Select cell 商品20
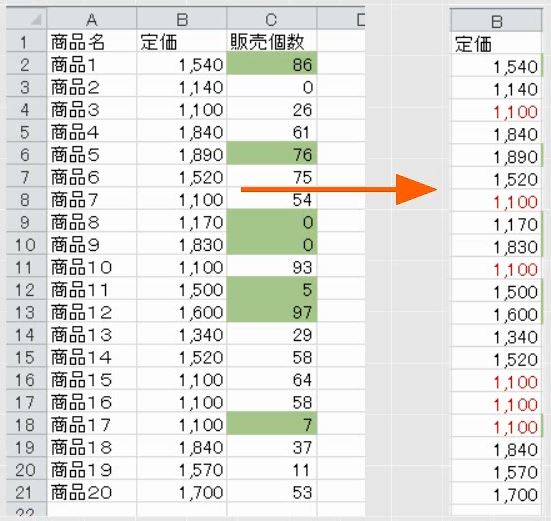 click(91, 491)
